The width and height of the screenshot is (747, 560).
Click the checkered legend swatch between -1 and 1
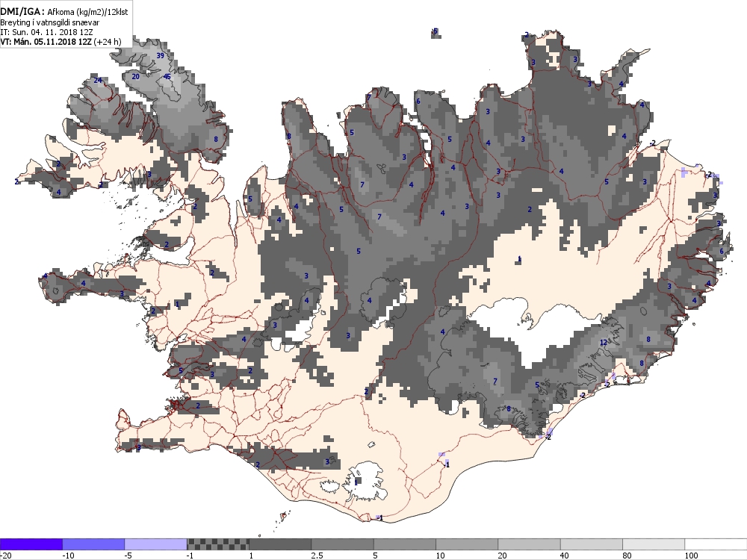(217, 544)
